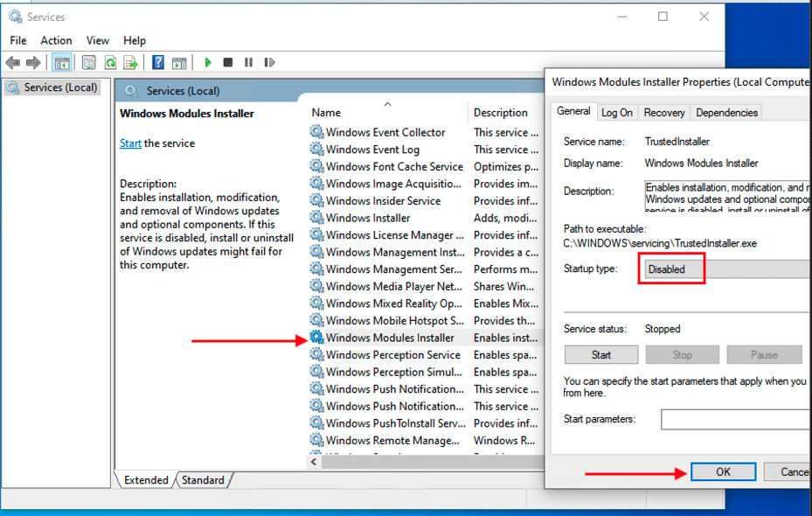Toggle the Show/Hide Console Tree toolbar icon
The width and height of the screenshot is (812, 516).
62,62
